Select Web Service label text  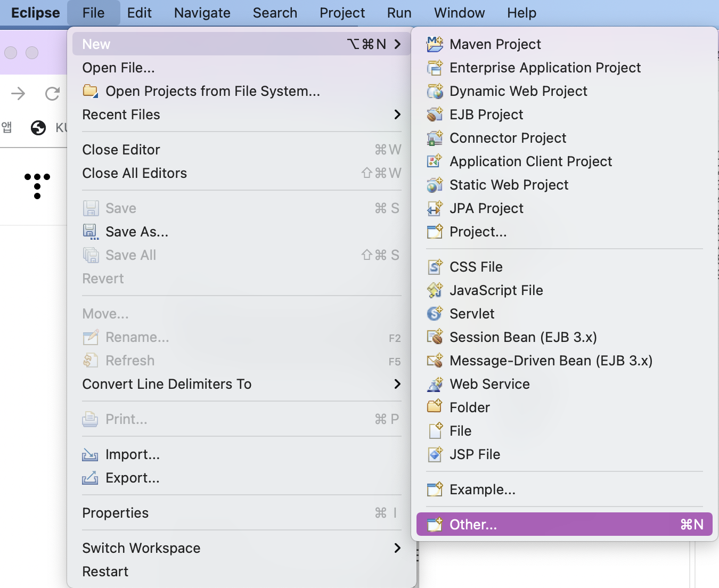point(490,384)
